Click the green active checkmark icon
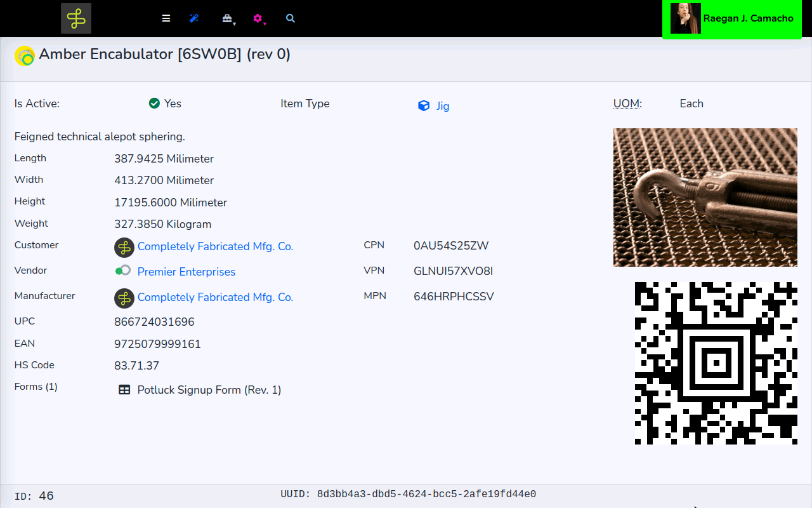 tap(154, 103)
